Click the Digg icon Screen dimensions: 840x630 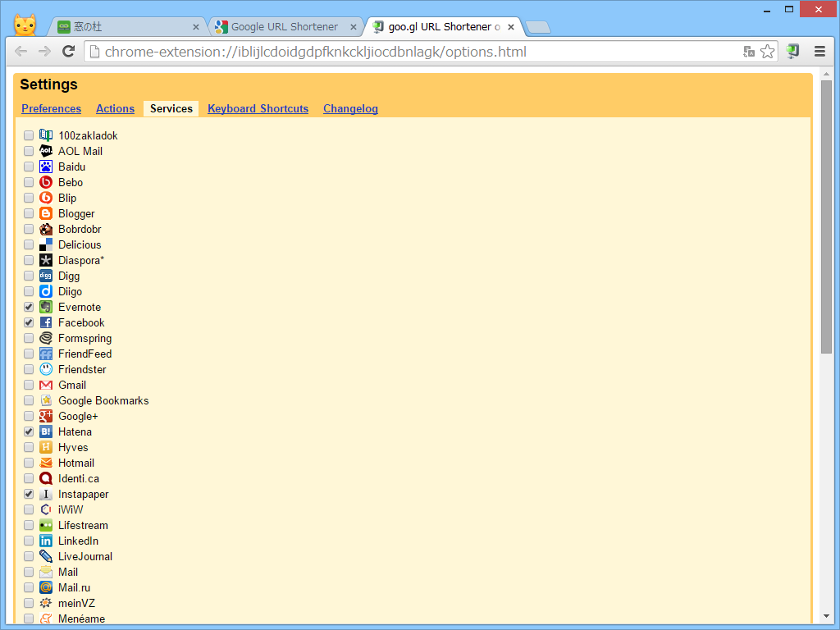click(46, 276)
